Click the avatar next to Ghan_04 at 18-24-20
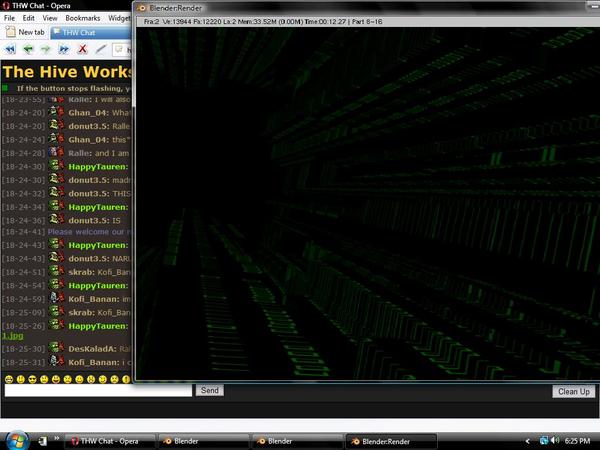Image resolution: width=600 pixels, height=450 pixels. pyautogui.click(x=57, y=112)
